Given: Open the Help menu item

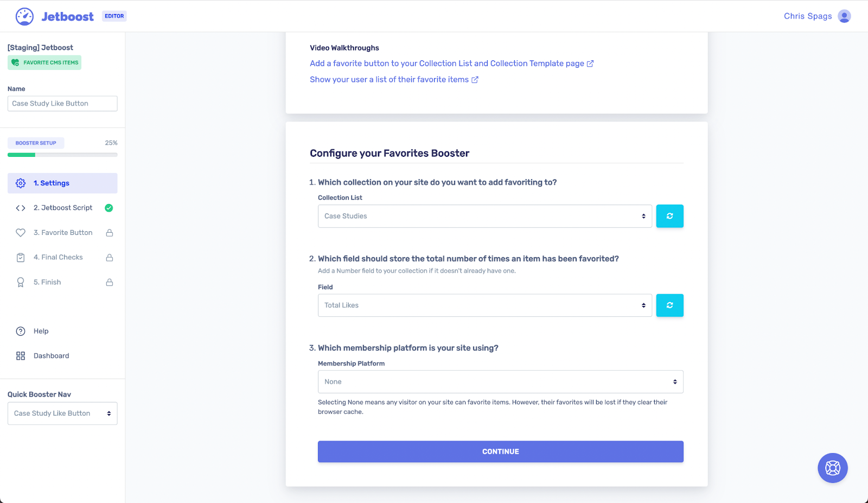Looking at the screenshot, I should (41, 331).
